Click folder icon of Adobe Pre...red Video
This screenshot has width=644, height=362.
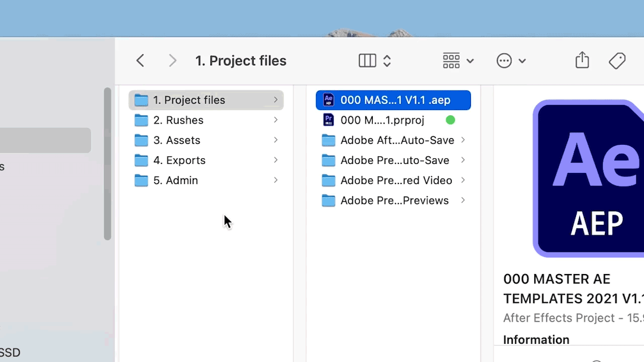click(329, 180)
